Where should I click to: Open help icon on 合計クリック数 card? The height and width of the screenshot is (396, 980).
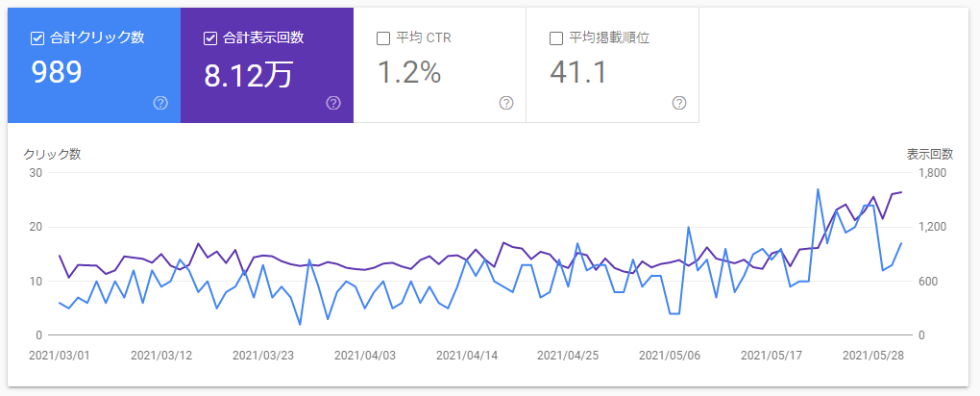pos(160,103)
